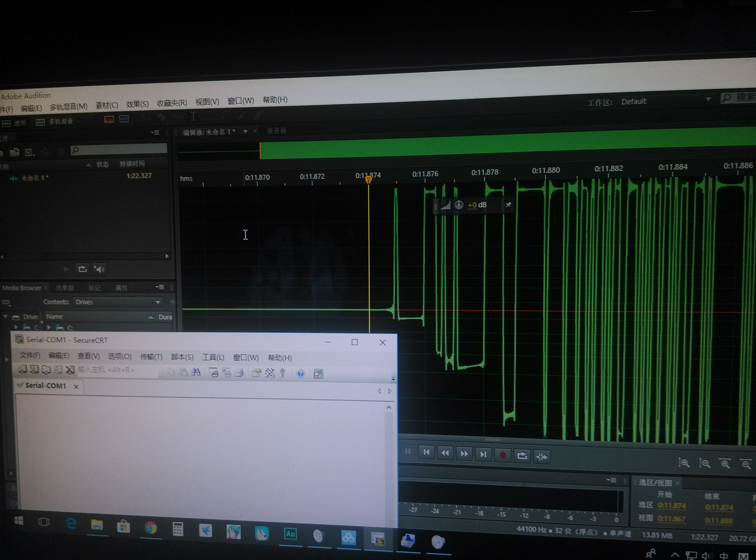
Task: Open the 编辑(E) menu in Adobe Audition
Action: pos(31,108)
